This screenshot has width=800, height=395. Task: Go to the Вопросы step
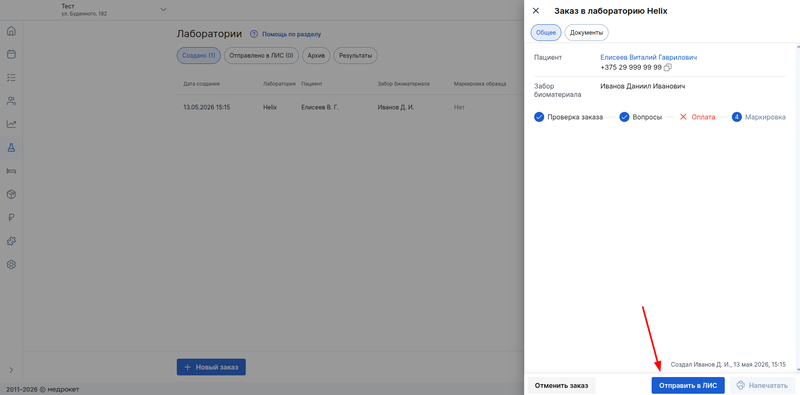pyautogui.click(x=641, y=117)
